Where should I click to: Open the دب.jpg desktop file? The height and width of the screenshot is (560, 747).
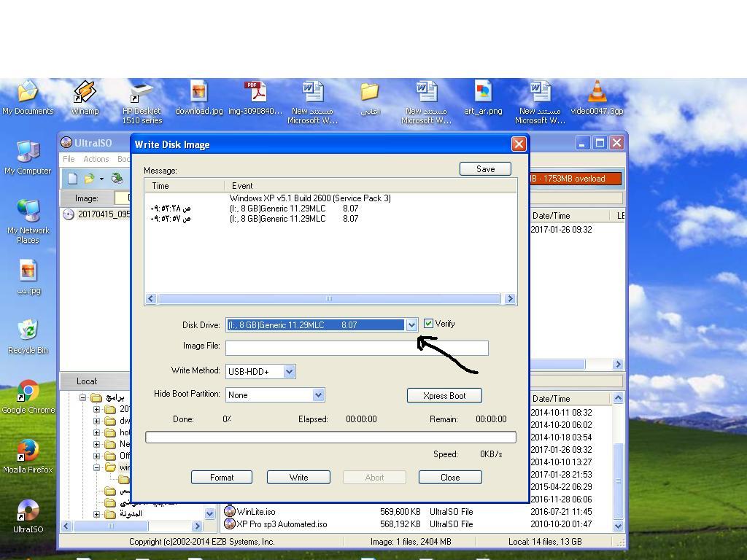[x=28, y=277]
